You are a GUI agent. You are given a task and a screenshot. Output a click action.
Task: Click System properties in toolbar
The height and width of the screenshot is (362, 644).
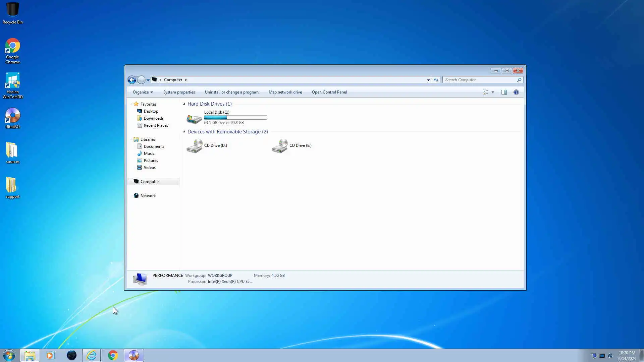[179, 92]
